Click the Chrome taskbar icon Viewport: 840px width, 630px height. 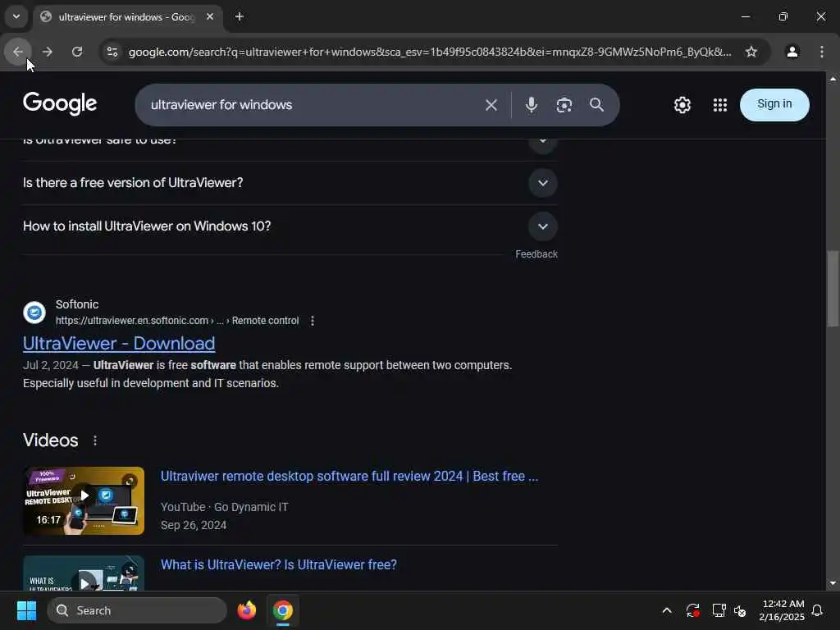click(x=283, y=610)
